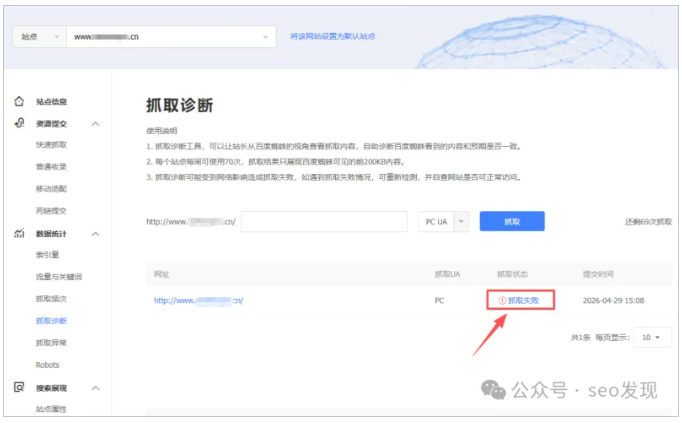
Task: Select 抓取异常 in the sidebar
Action: tap(51, 343)
